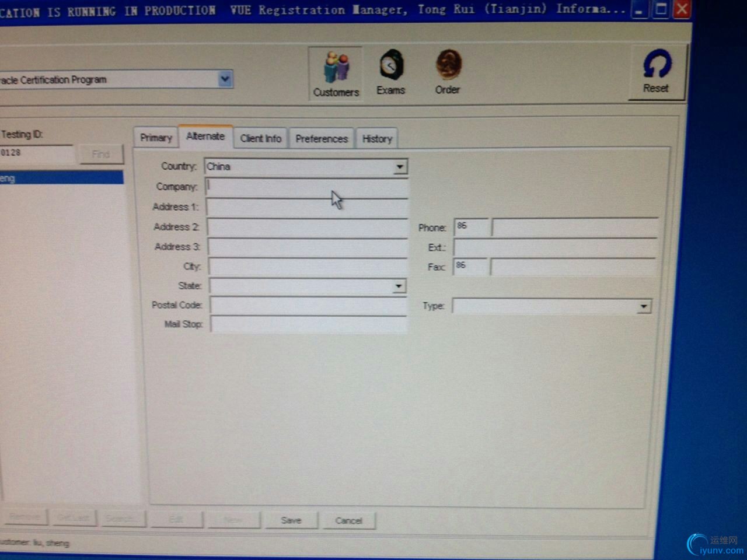Screen dimensions: 747x560
Task: Expand the Certification Program dropdown
Action: tap(225, 79)
